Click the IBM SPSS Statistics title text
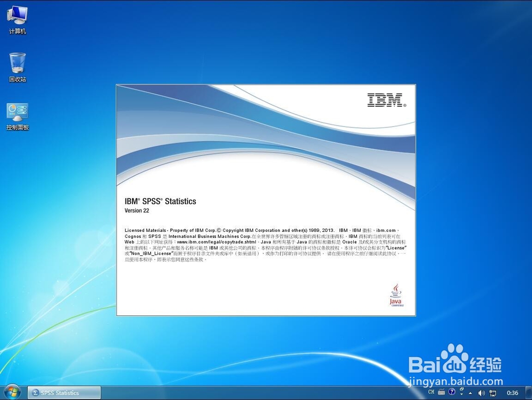The image size is (532, 400). point(160,201)
